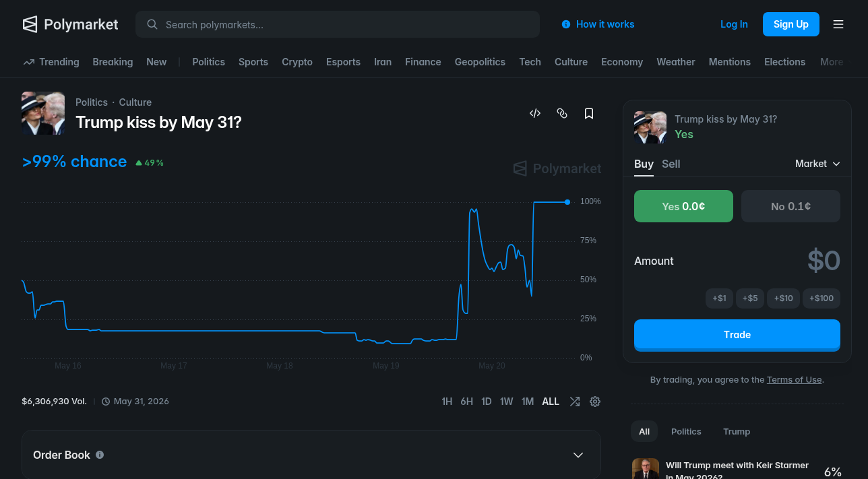This screenshot has height=479, width=868.
Task: Open the Mentions category
Action: 730,62
